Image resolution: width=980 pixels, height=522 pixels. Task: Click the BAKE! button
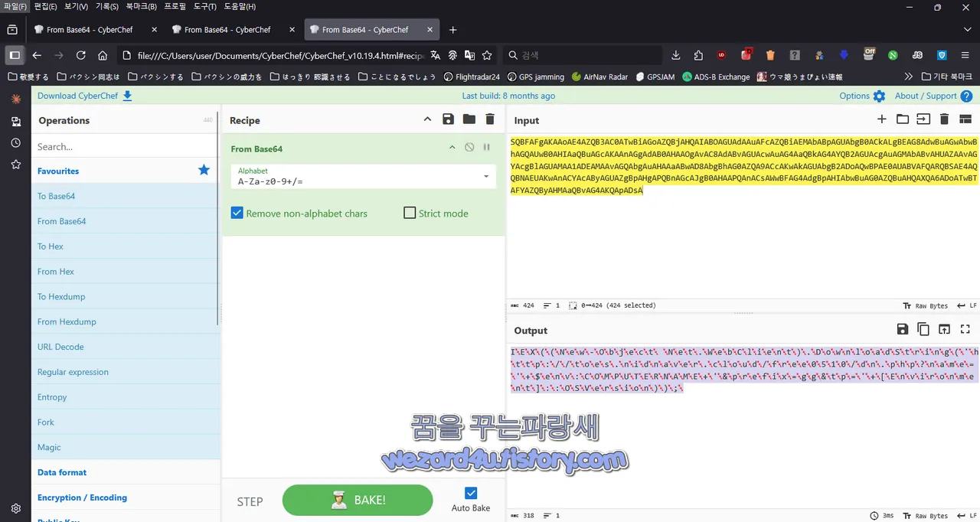[x=358, y=500]
